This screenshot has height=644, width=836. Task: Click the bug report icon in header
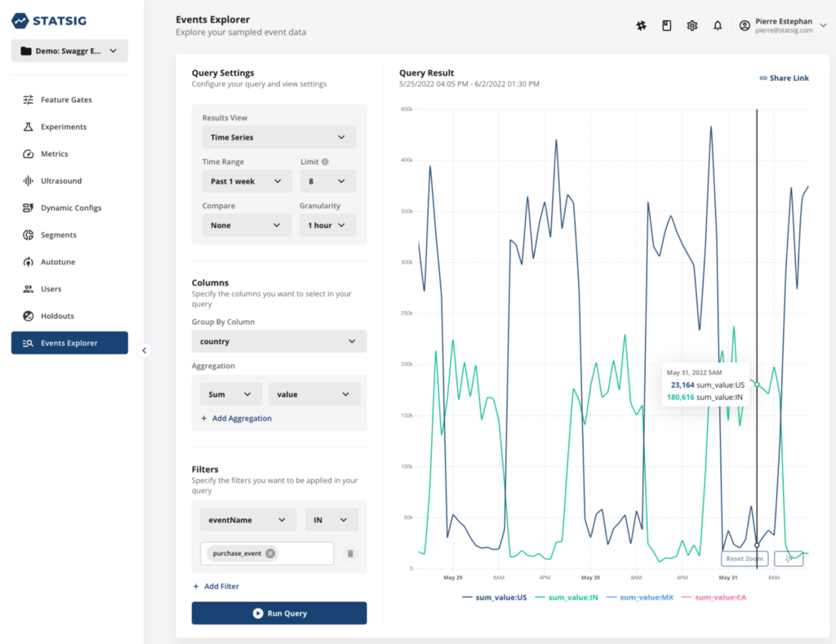pyautogui.click(x=642, y=25)
